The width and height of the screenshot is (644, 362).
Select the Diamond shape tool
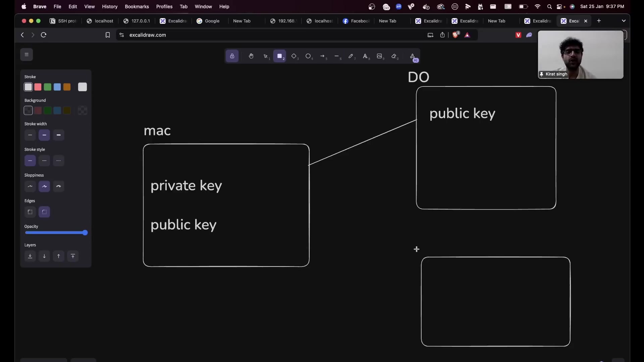[x=294, y=56]
